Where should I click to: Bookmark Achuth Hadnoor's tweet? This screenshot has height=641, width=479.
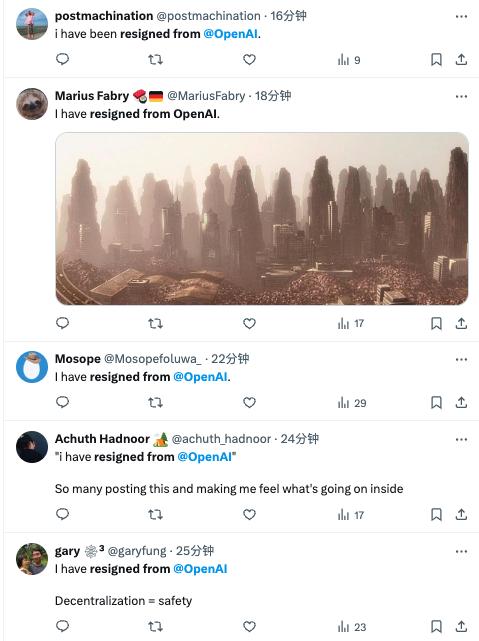pyautogui.click(x=436, y=514)
